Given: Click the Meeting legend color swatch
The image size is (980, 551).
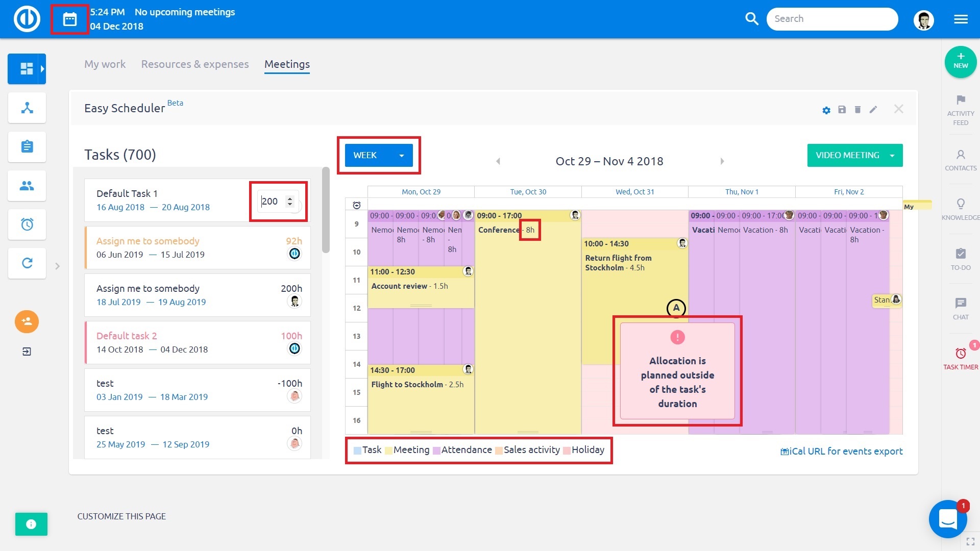Looking at the screenshot, I should (x=389, y=450).
